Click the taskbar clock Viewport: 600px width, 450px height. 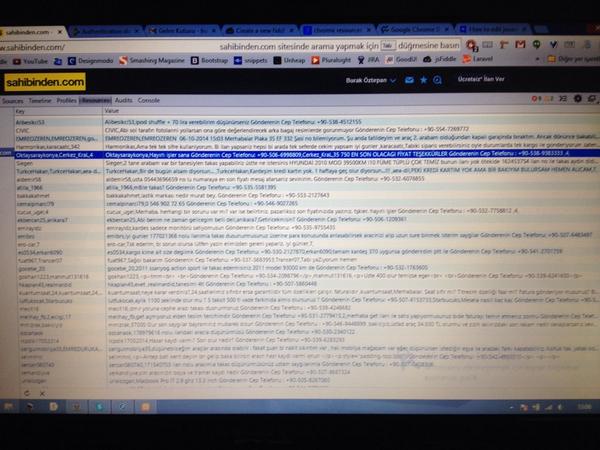tap(584, 407)
